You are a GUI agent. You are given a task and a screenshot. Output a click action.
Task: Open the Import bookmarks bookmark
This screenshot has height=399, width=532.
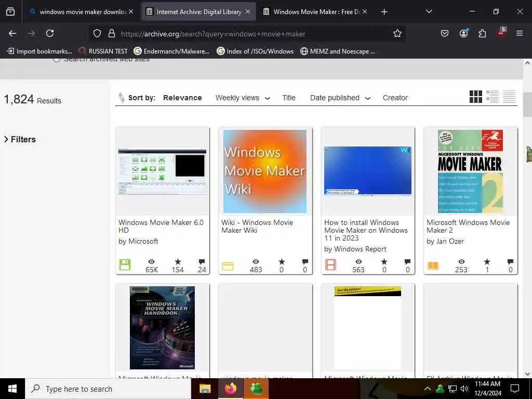pyautogui.click(x=39, y=51)
